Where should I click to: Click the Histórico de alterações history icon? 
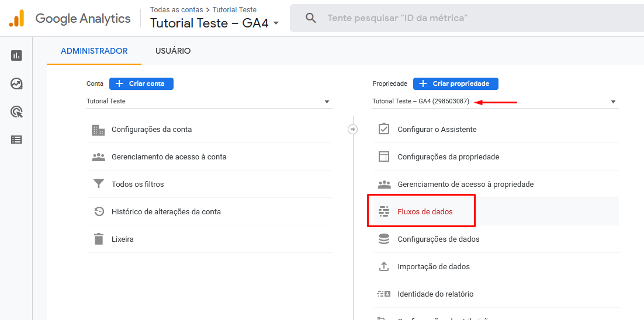pos(99,211)
